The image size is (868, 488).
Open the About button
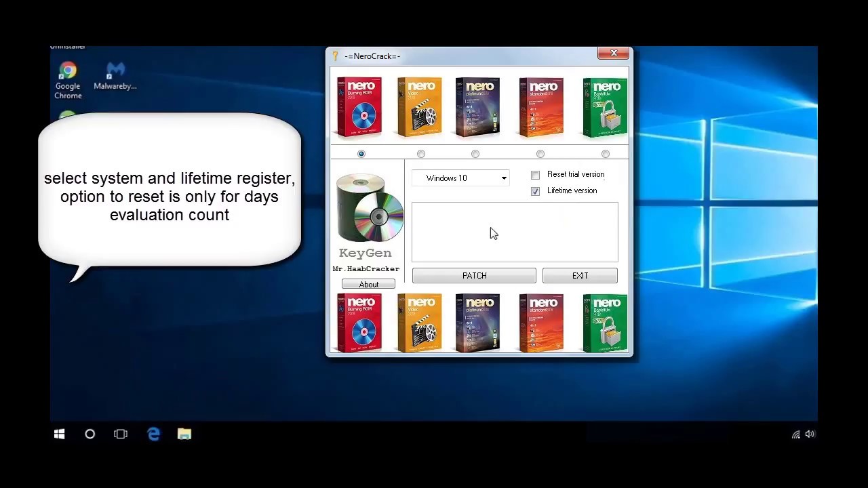pos(368,285)
